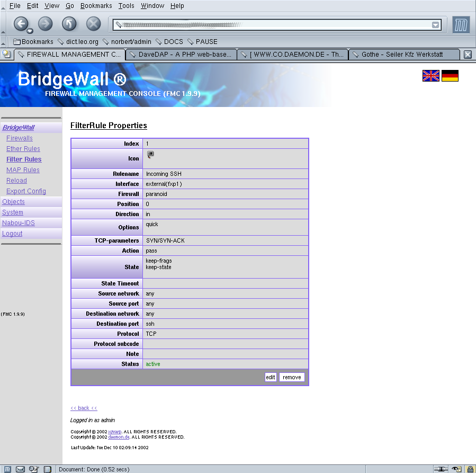Open the View menu
The image size is (476, 473).
(x=52, y=6)
